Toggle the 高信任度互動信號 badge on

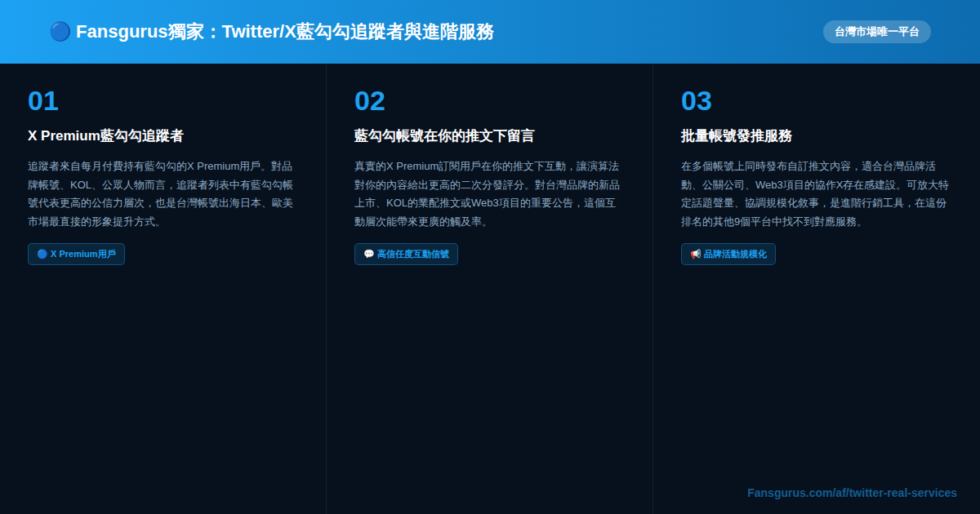[x=406, y=254]
